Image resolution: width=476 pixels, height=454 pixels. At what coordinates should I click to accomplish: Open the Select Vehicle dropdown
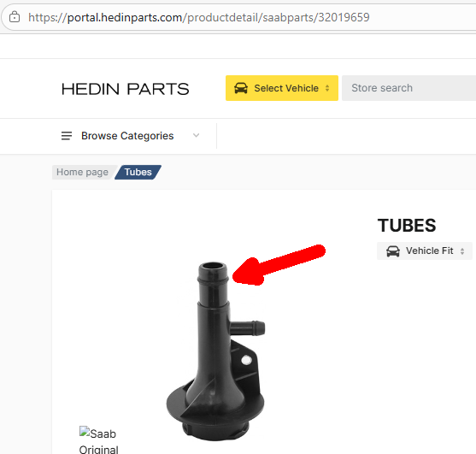pyautogui.click(x=282, y=88)
